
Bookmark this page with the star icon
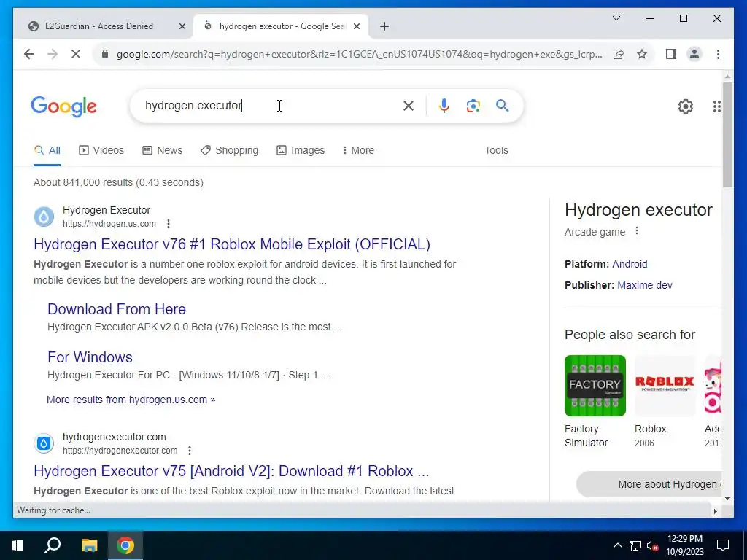point(642,54)
